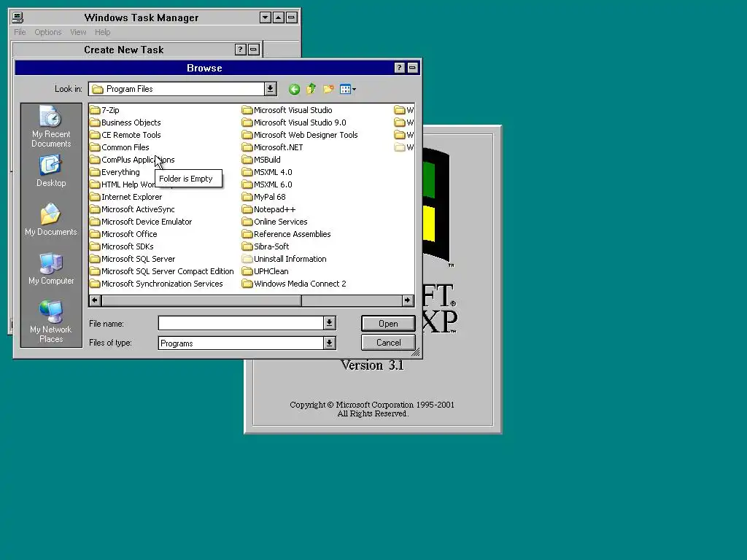Select the Microsoft.NET folder
Viewport: 747px width, 560px height.
point(273,147)
